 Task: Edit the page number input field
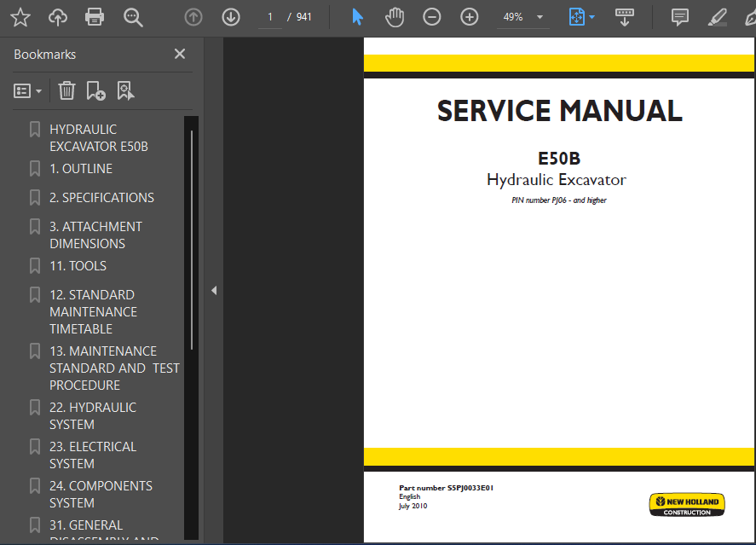[x=269, y=16]
